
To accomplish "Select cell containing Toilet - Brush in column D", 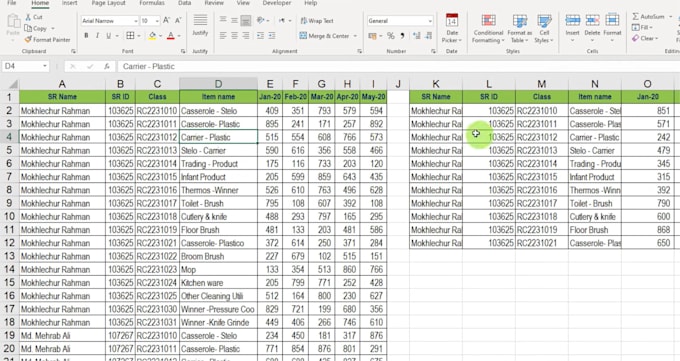I will pos(218,203).
